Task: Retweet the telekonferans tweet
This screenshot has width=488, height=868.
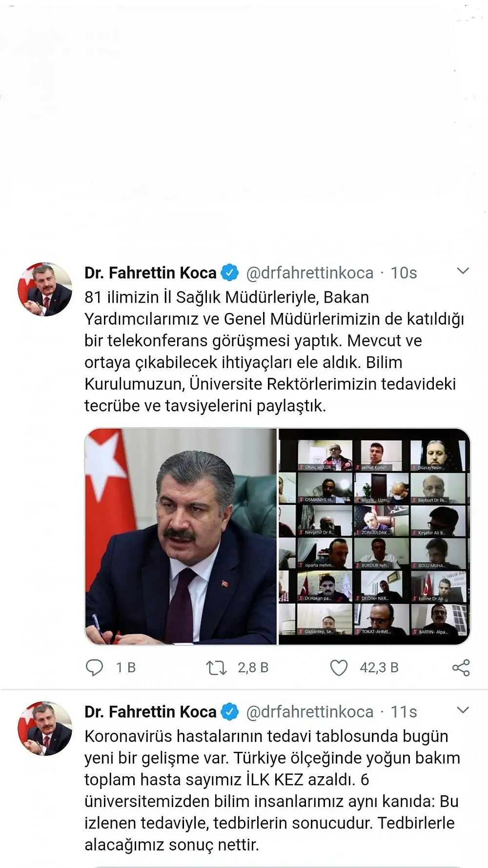Action: pos(216,667)
